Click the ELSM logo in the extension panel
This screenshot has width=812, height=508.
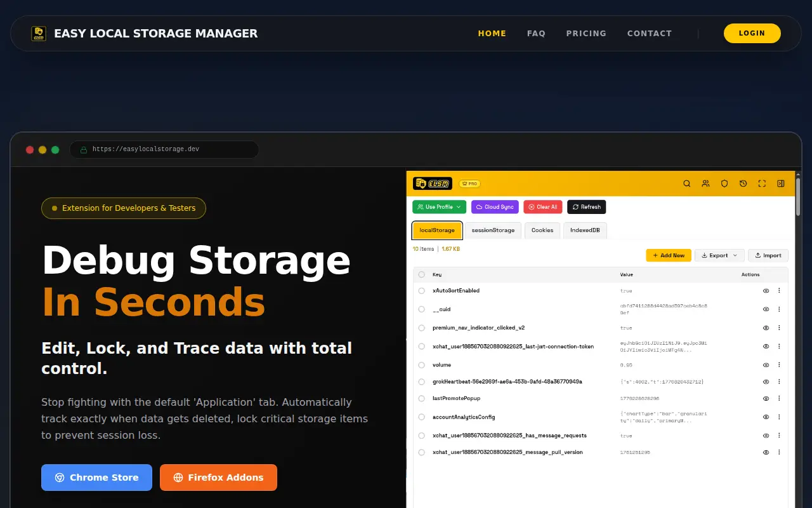(433, 184)
